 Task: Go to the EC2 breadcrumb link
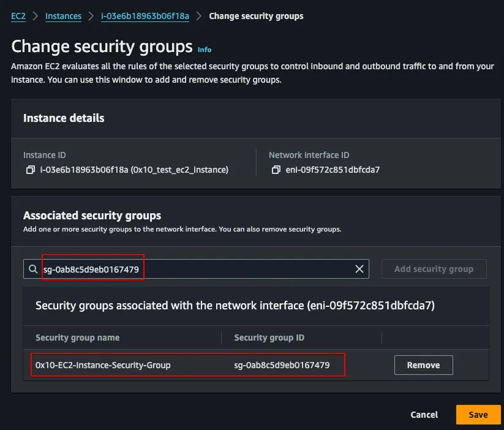[x=18, y=16]
